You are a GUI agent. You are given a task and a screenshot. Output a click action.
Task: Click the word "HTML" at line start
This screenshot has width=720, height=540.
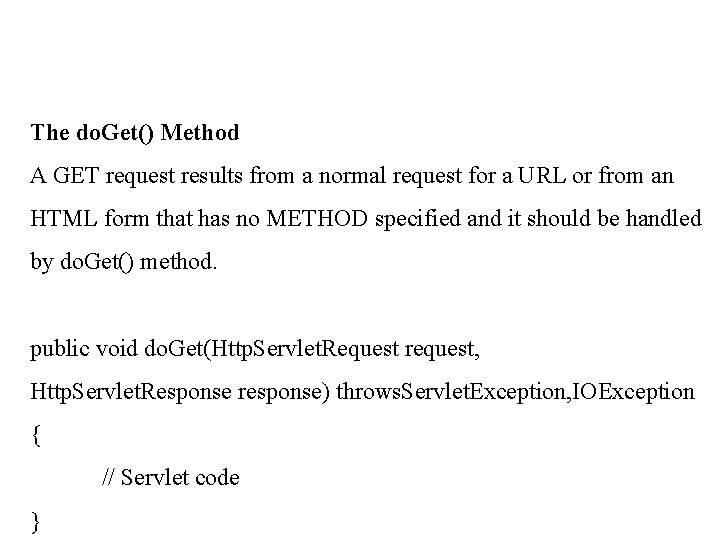pos(64,219)
